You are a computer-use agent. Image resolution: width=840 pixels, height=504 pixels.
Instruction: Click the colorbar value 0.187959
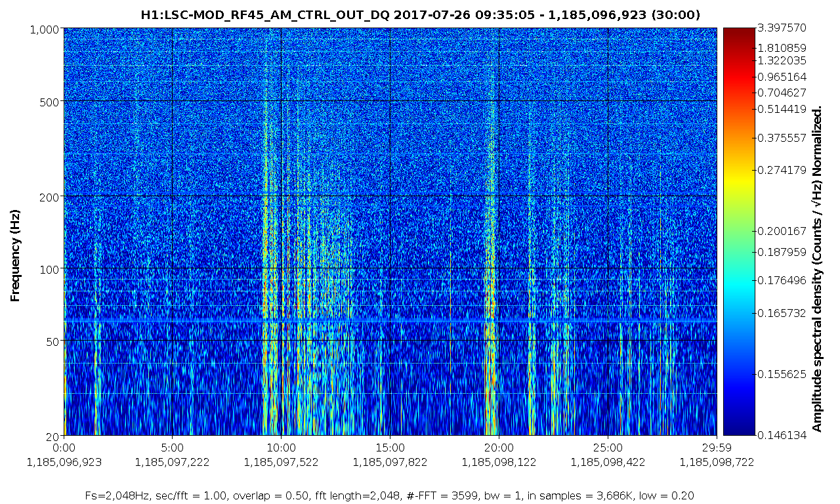(x=782, y=252)
